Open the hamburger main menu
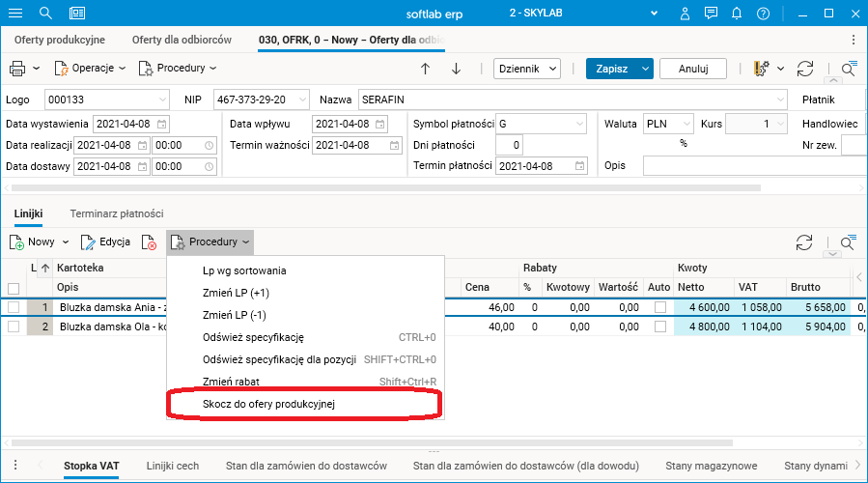The image size is (868, 483). click(15, 14)
